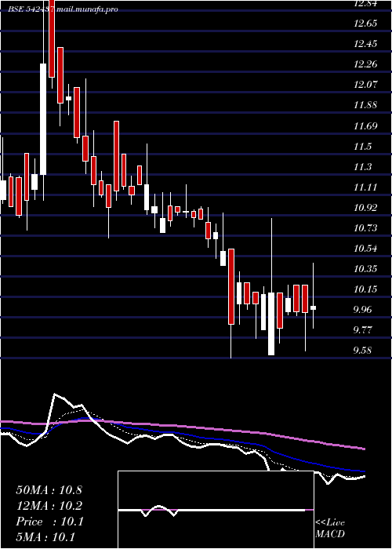The image size is (392, 549).
Task: Click the <<Live MACD label
Action: pos(330,529)
